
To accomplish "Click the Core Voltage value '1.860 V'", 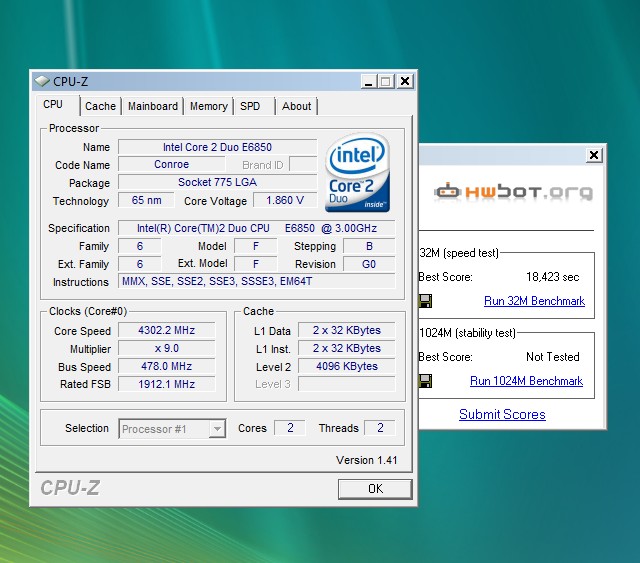I will (x=285, y=200).
